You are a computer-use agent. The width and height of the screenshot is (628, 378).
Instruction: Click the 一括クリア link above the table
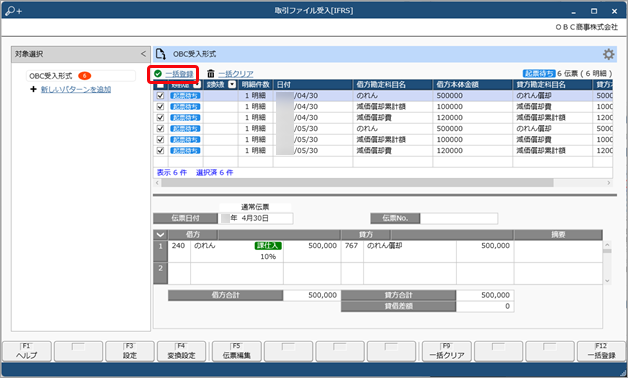[236, 74]
